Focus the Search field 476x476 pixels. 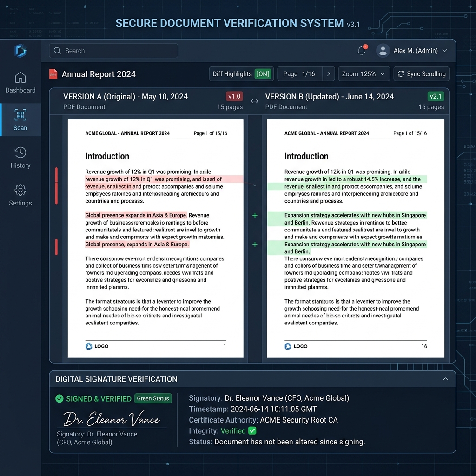tap(113, 51)
